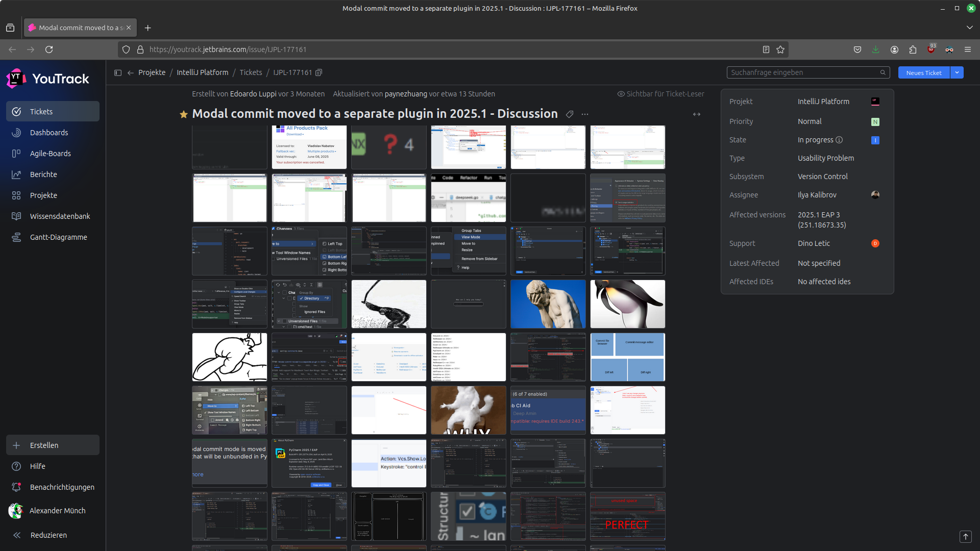The height and width of the screenshot is (551, 980).
Task: Open the tag icon next to the title
Action: (570, 114)
